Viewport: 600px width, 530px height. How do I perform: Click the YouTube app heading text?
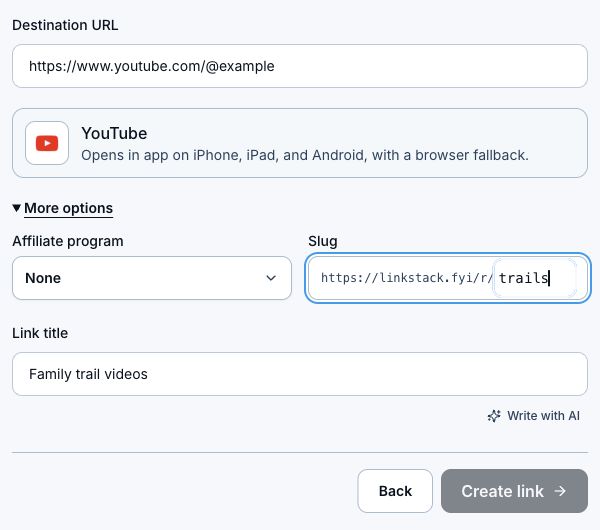click(114, 134)
